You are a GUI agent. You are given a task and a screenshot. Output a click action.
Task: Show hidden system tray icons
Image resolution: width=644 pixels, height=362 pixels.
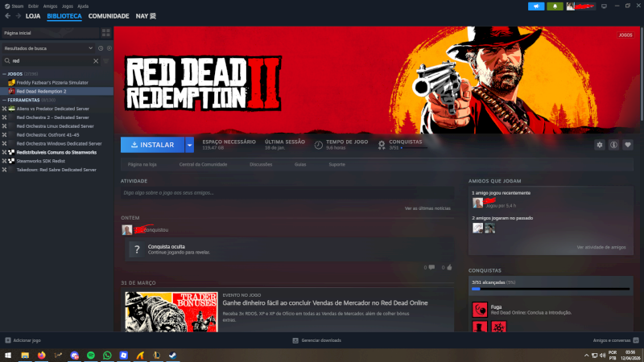[586, 356]
